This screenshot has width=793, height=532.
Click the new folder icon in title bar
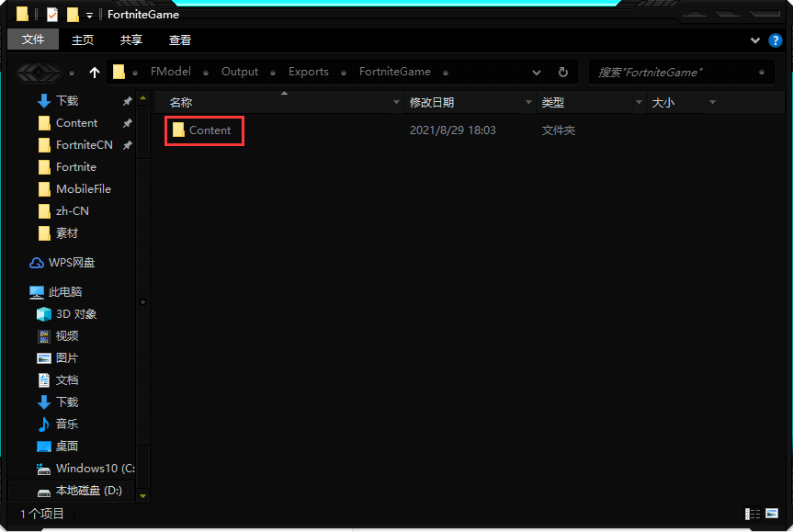[x=73, y=14]
